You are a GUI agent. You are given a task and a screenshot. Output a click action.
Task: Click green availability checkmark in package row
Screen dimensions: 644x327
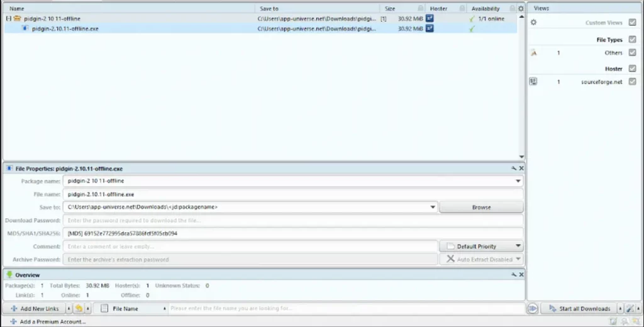pos(472,19)
